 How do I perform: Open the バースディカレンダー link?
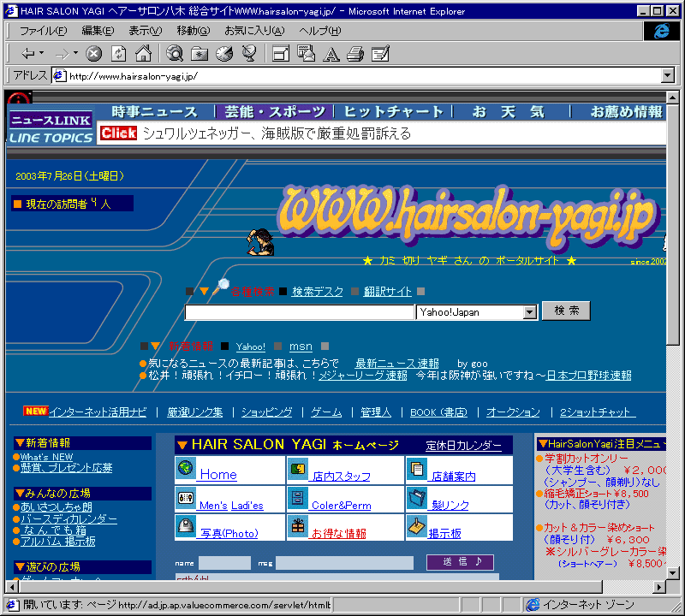[x=68, y=518]
